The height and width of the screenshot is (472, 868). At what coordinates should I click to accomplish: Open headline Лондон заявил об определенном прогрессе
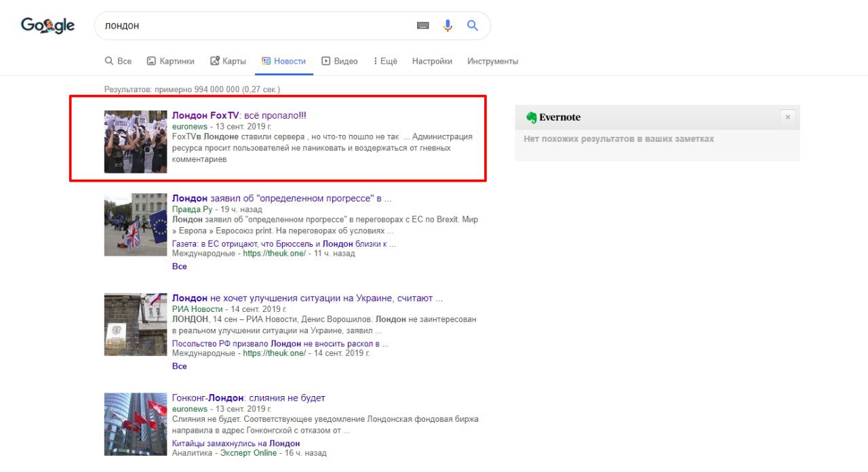(x=282, y=198)
